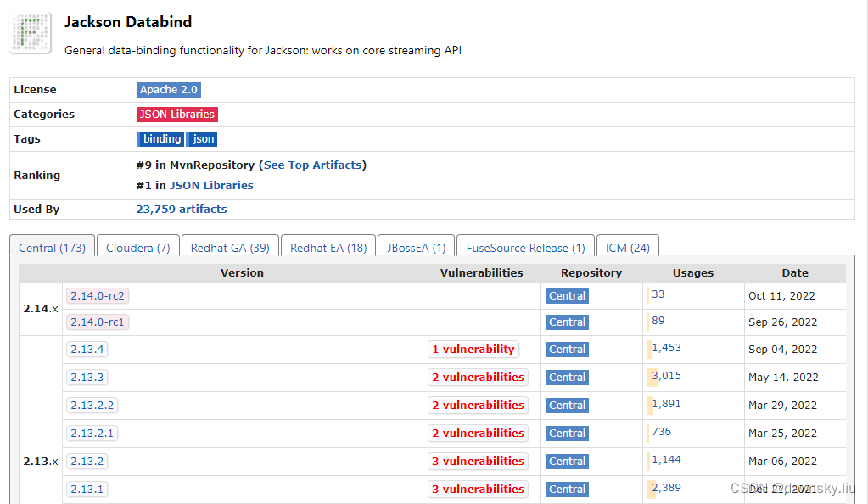The image size is (868, 504).
Task: Click the Date column header
Action: click(795, 273)
